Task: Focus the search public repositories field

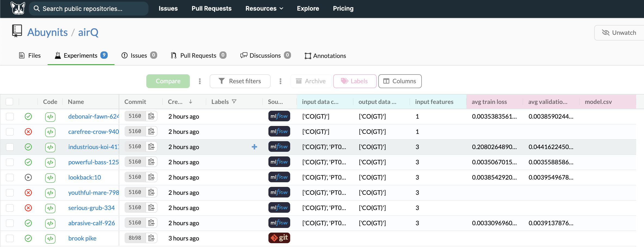Action: (x=89, y=9)
